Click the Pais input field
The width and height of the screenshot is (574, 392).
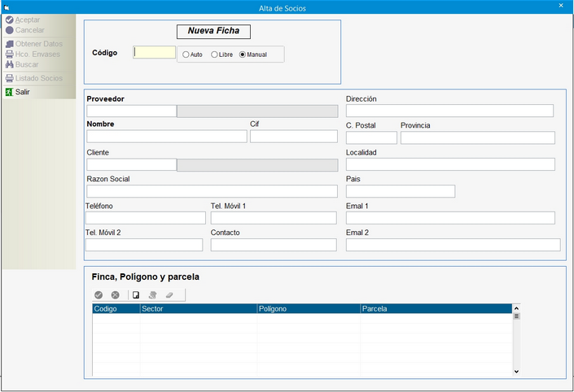[401, 191]
